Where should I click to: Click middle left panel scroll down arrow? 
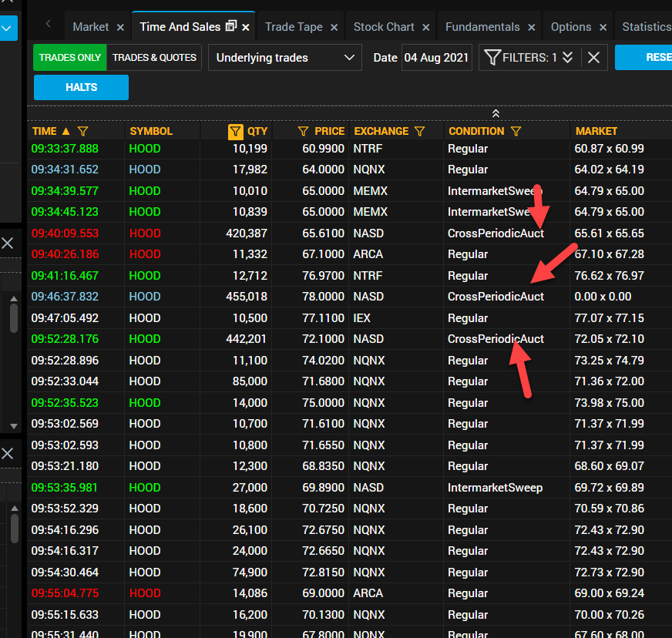coord(14,426)
